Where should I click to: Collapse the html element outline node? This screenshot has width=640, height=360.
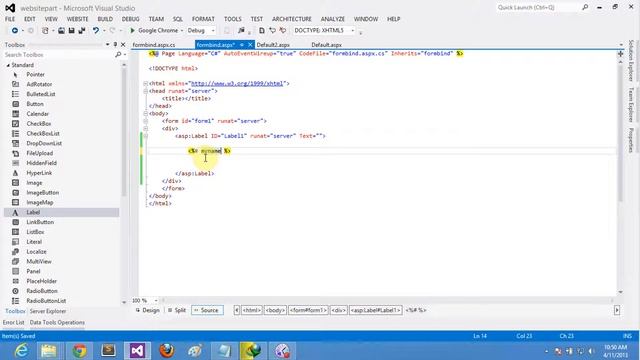pyautogui.click(x=146, y=84)
